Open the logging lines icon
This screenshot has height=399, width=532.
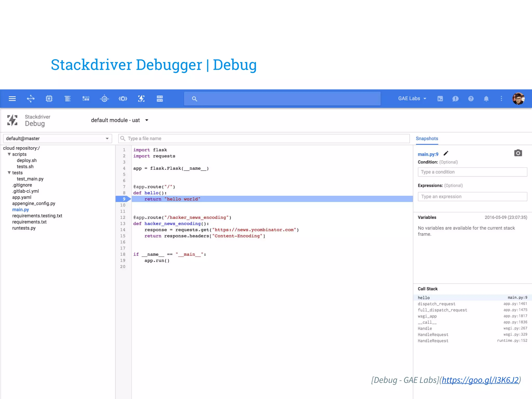point(68,99)
